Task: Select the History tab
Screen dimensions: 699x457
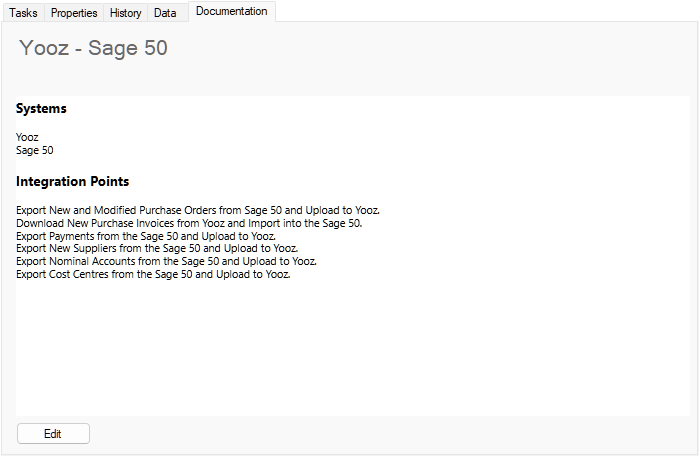Action: [x=125, y=13]
